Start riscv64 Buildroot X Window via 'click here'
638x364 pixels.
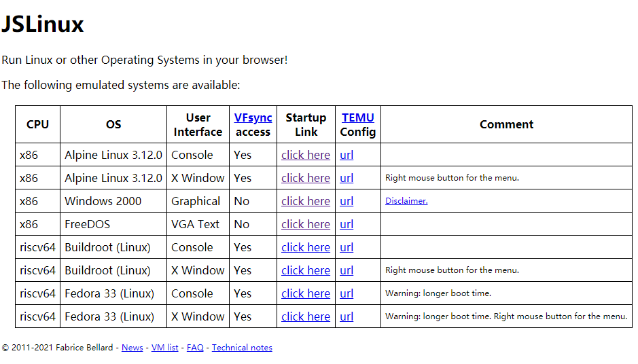[306, 270]
